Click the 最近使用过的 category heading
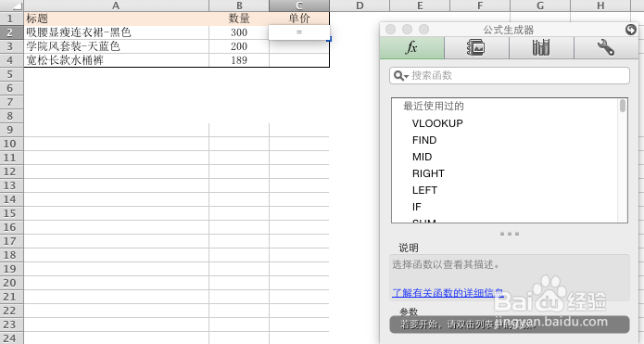The height and width of the screenshot is (344, 644). tap(434, 106)
